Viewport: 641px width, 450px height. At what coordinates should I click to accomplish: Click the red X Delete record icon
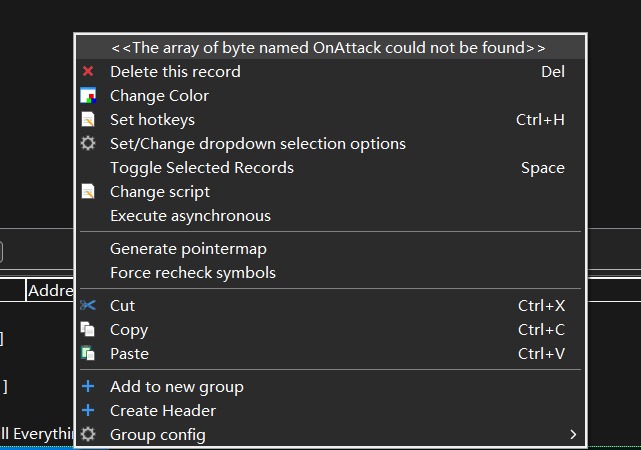click(x=88, y=72)
